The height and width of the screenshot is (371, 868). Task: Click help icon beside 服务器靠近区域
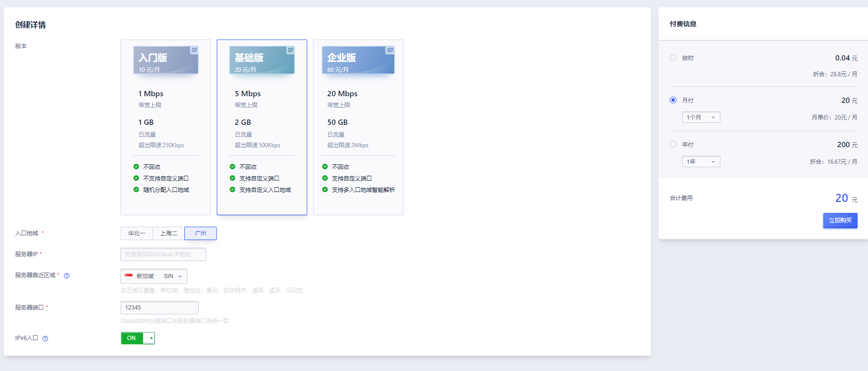(x=67, y=276)
